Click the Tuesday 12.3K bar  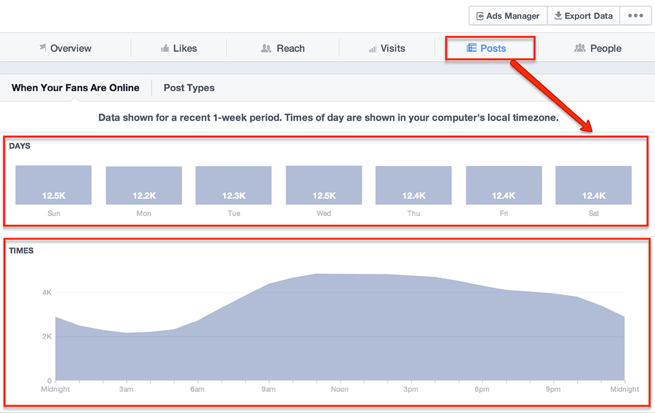(233, 186)
